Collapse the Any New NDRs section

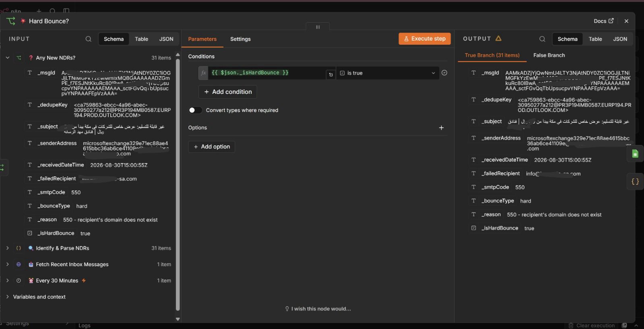[7, 58]
